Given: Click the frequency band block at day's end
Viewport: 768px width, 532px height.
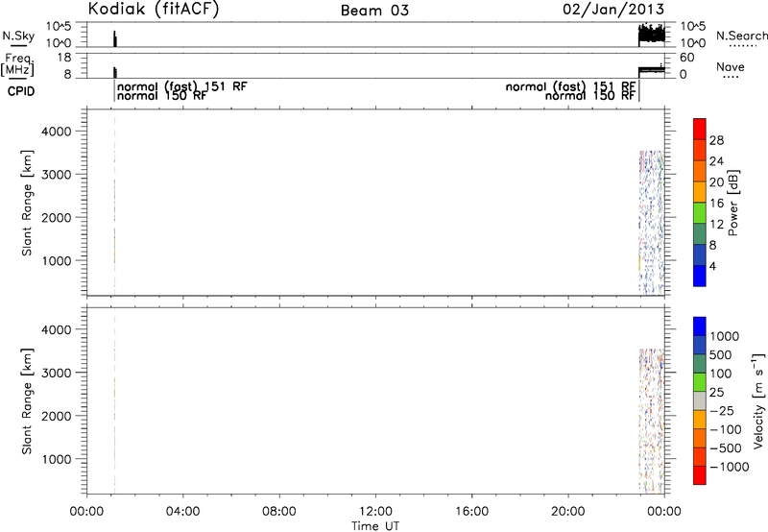Looking at the screenshot, I should [652, 70].
